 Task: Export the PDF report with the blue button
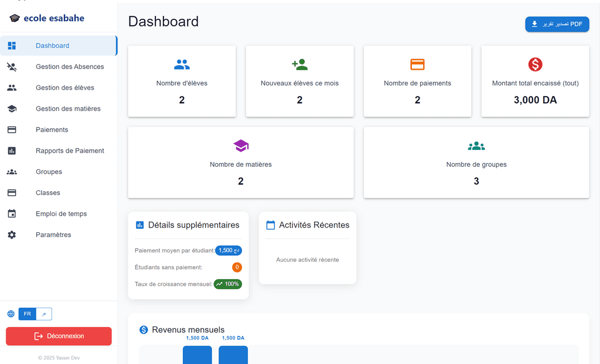pos(557,24)
